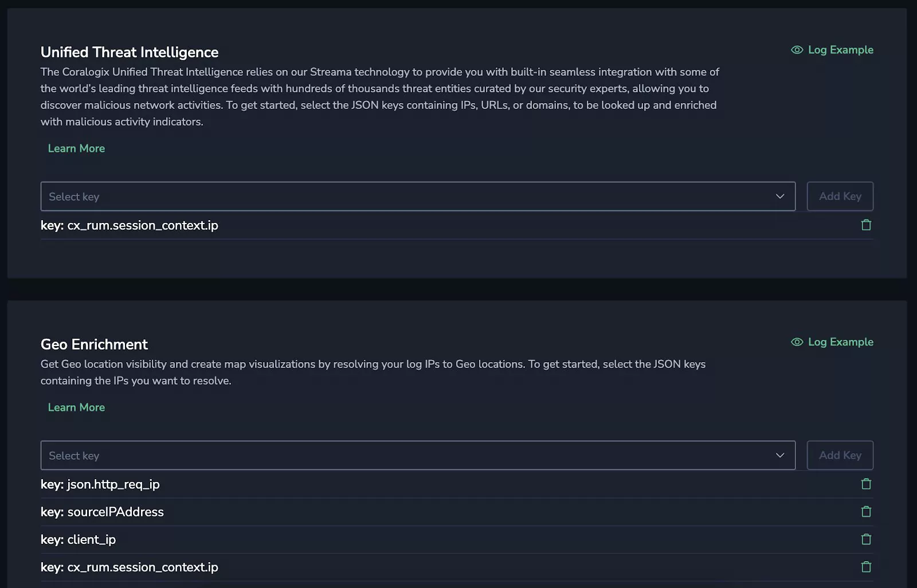Image resolution: width=917 pixels, height=588 pixels.
Task: Click the Geo Enrichment section heading
Action: click(x=94, y=344)
